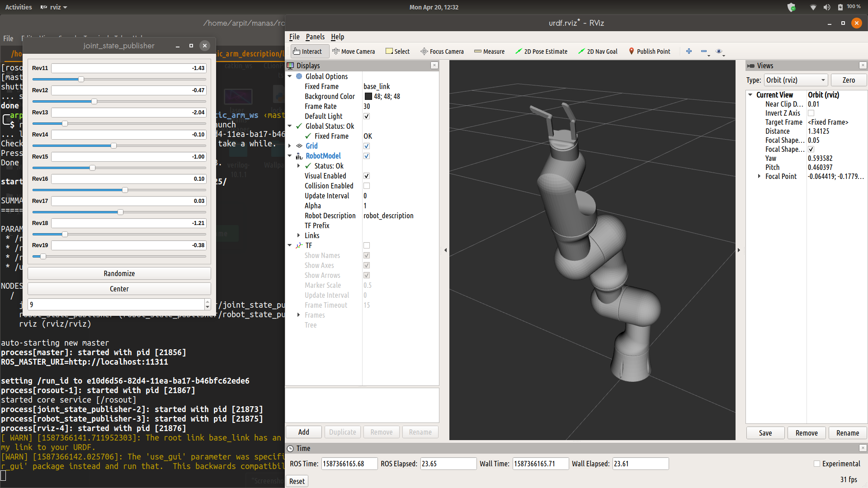The image size is (868, 488).
Task: Choose the Focus Camera tool
Action: click(442, 52)
